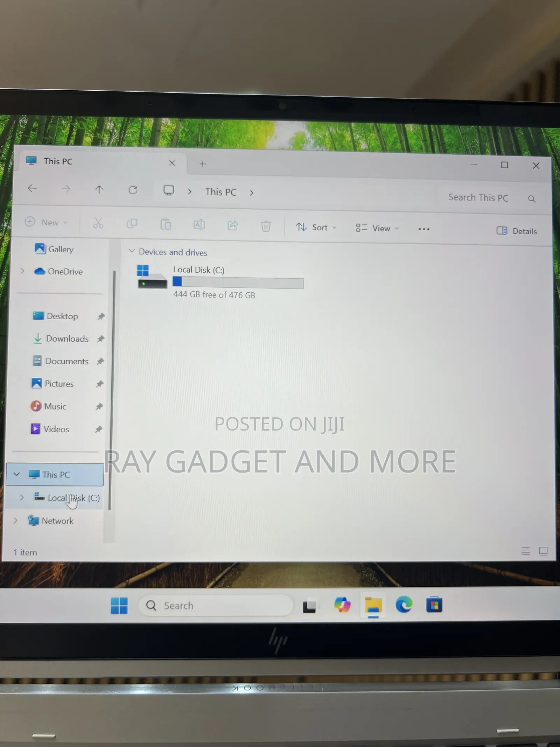Open Pictures in the sidebar
The width and height of the screenshot is (560, 747).
point(52,384)
